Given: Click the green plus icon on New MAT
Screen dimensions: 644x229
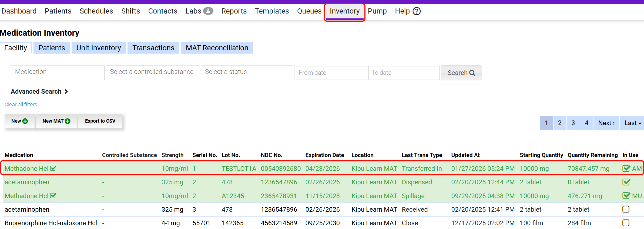Looking at the screenshot, I should [x=68, y=121].
